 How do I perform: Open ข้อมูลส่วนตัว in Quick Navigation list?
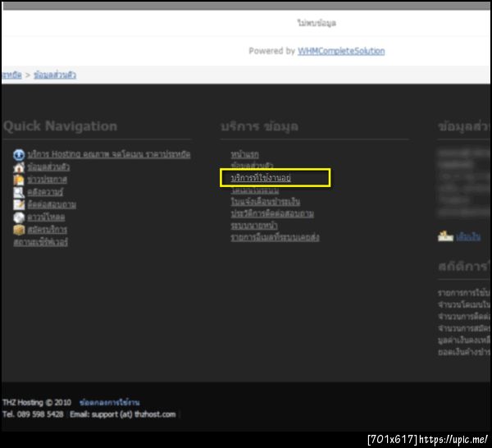[48, 167]
